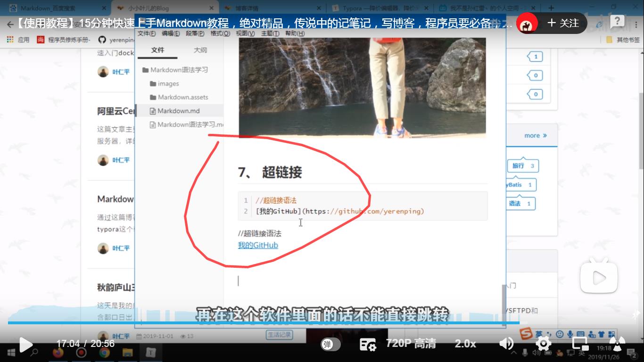Screen dimensions: 644x362
Task: Expand the images folder
Action: (165, 83)
